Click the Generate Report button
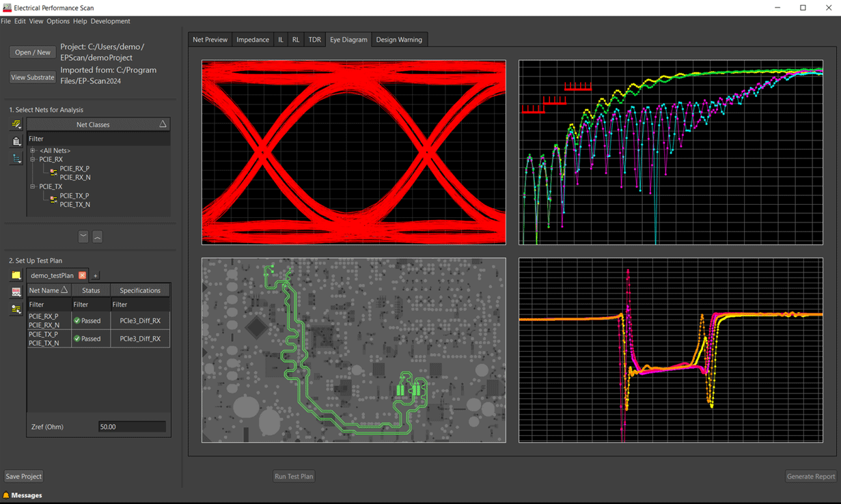Screen dimensions: 841x504 pyautogui.click(x=810, y=477)
